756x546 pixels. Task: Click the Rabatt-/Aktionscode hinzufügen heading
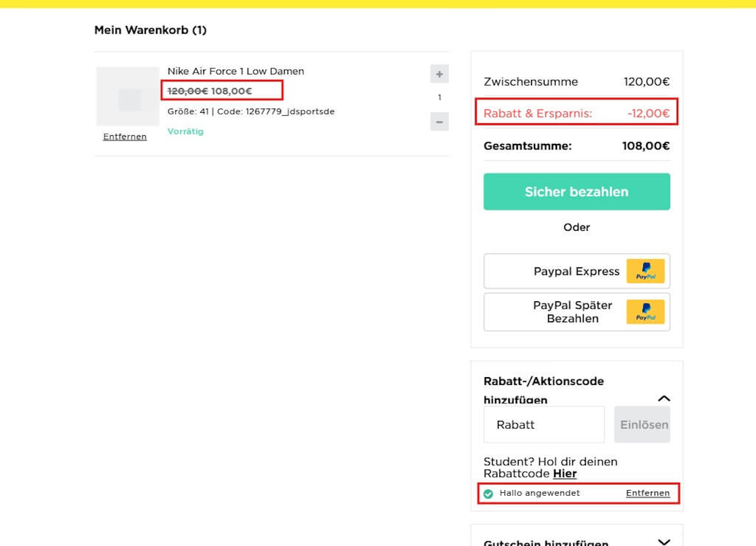pos(543,390)
